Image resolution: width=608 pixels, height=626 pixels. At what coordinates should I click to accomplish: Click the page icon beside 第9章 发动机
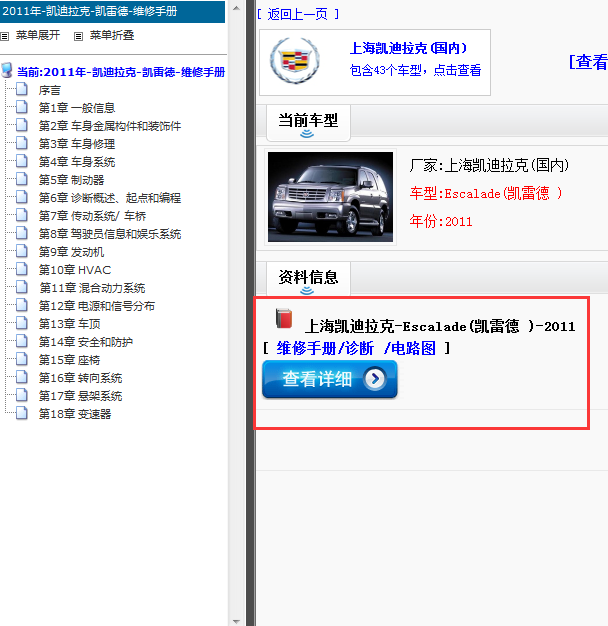(x=22, y=251)
